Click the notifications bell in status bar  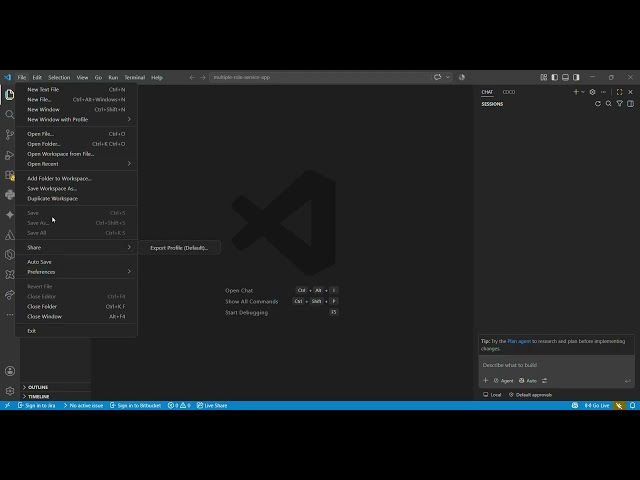tap(632, 405)
